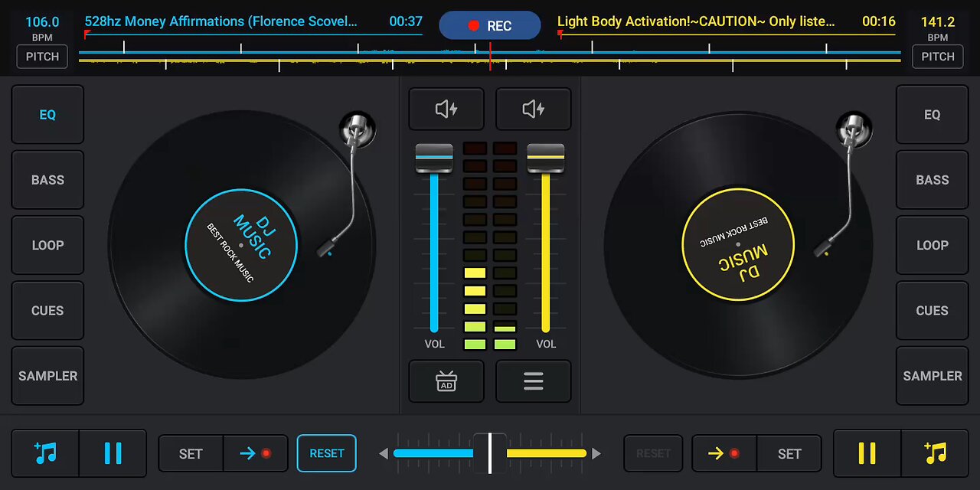
Task: Click the yellow right volume fader knob
Action: pos(546,157)
